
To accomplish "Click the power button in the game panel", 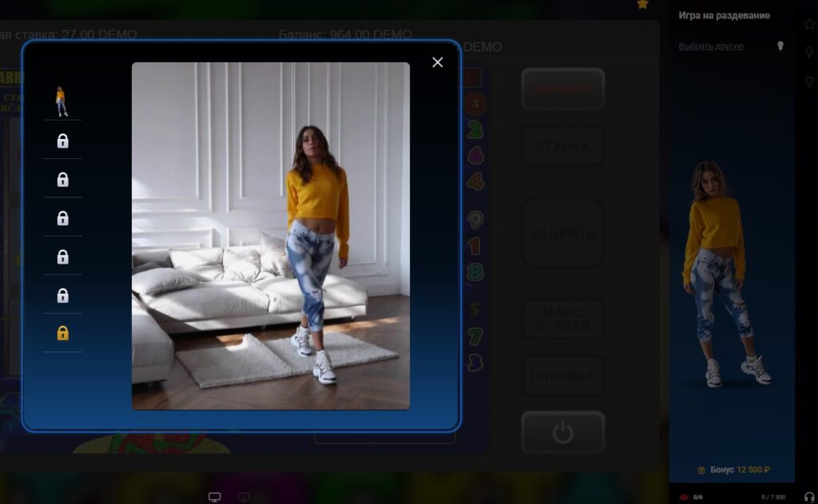I will [x=562, y=433].
